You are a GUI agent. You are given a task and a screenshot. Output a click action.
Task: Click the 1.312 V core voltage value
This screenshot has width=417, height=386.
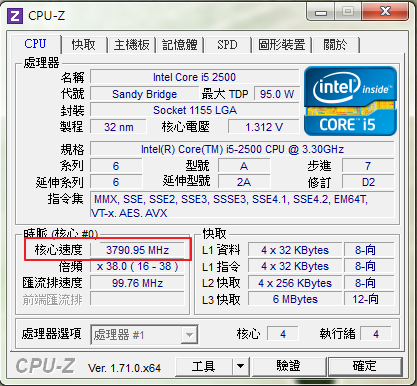pyautogui.click(x=264, y=127)
